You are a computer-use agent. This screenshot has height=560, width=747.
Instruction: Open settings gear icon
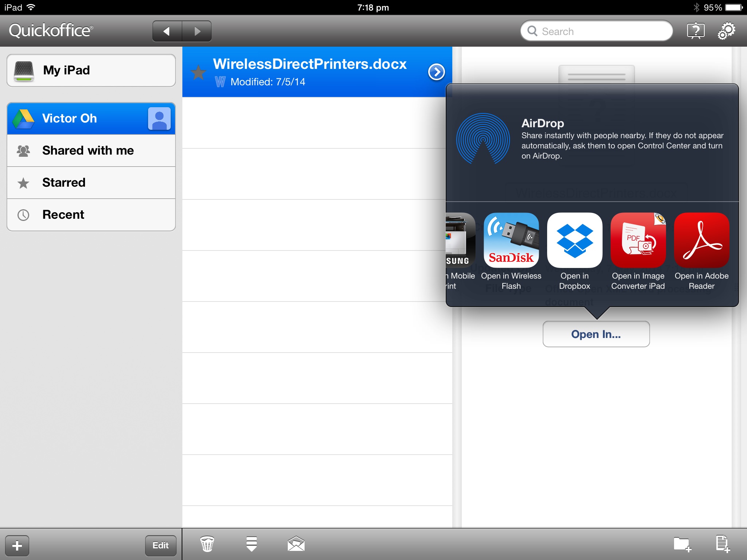[726, 31]
